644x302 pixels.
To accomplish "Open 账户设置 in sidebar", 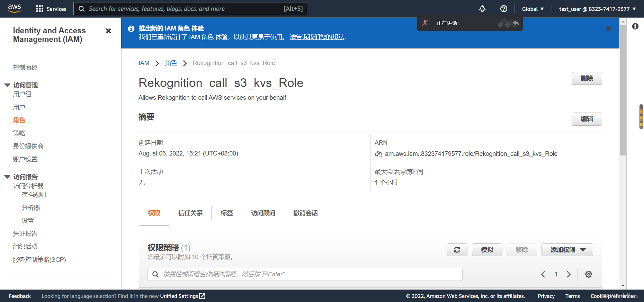I will pos(25,159).
